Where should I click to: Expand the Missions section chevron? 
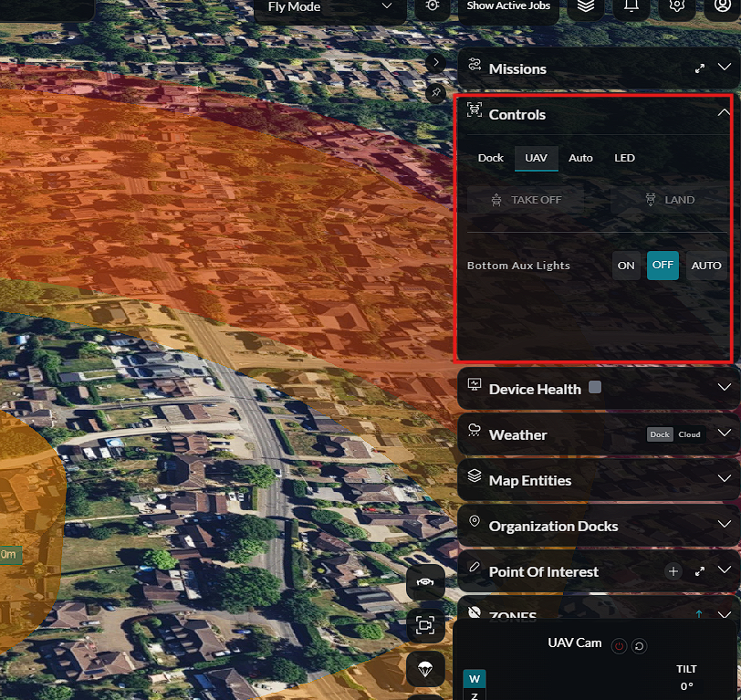pyautogui.click(x=724, y=68)
